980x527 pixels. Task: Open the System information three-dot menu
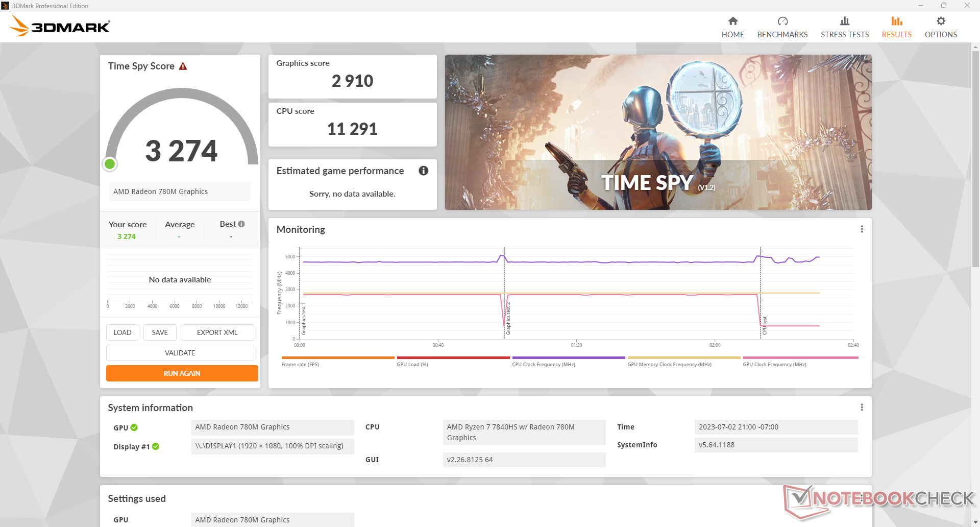coord(862,407)
